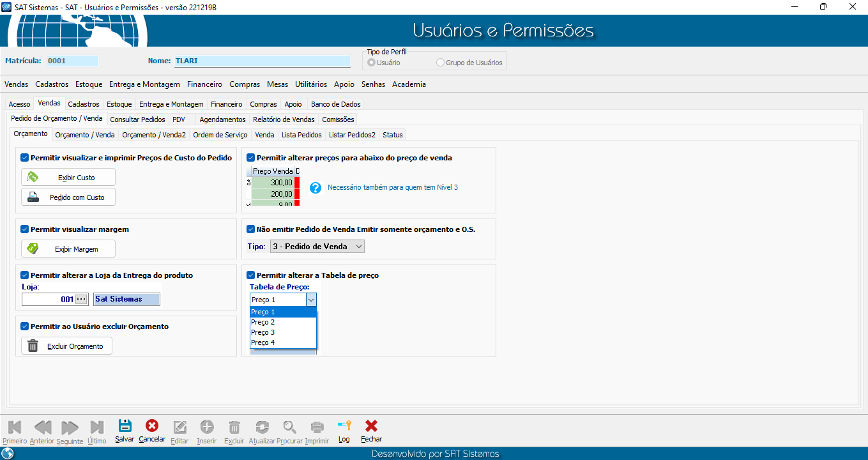
Task: Click the Salvar floppy disk icon
Action: (125, 427)
